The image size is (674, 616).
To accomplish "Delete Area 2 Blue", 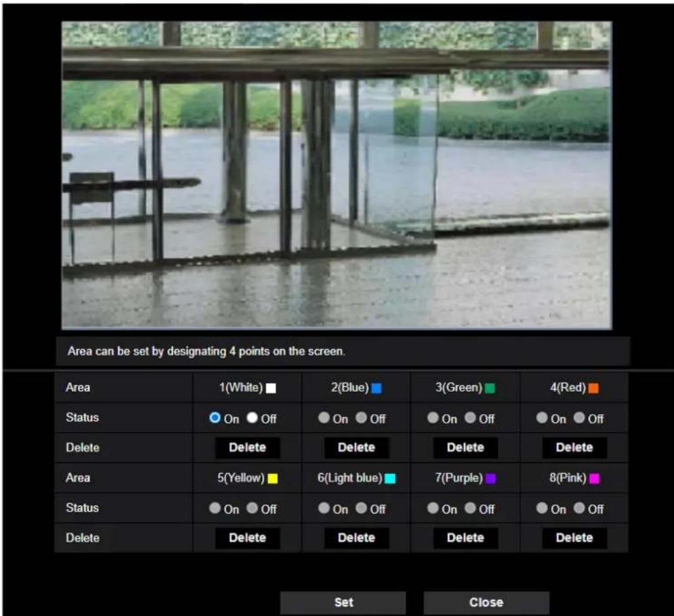I will (x=356, y=448).
